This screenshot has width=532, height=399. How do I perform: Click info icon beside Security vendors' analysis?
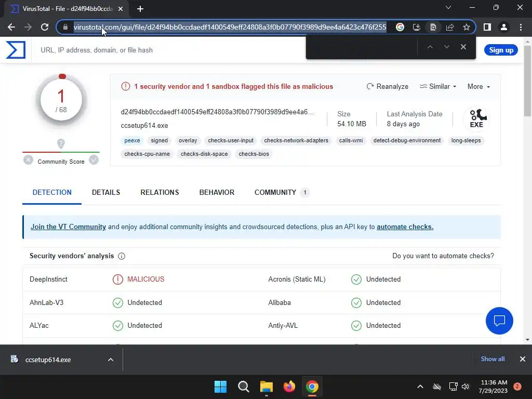point(122,256)
